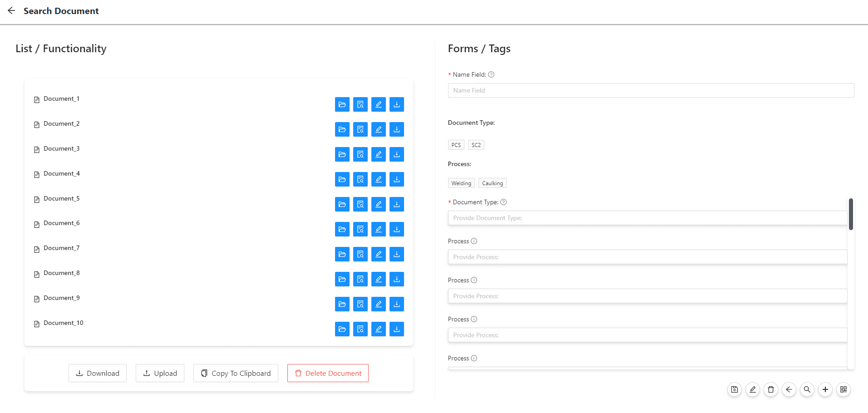Image resolution: width=868 pixels, height=413 pixels.
Task: Show help icon beside required Document Type
Action: (503, 202)
